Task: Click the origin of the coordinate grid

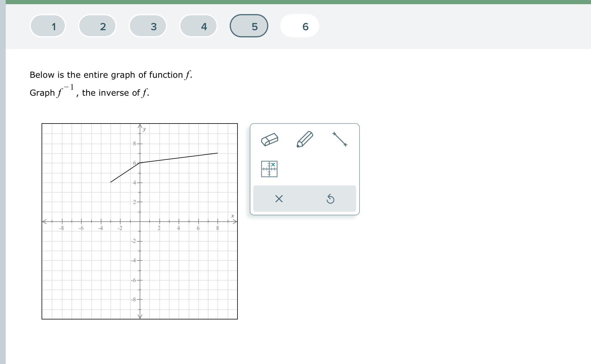Action: tap(140, 222)
